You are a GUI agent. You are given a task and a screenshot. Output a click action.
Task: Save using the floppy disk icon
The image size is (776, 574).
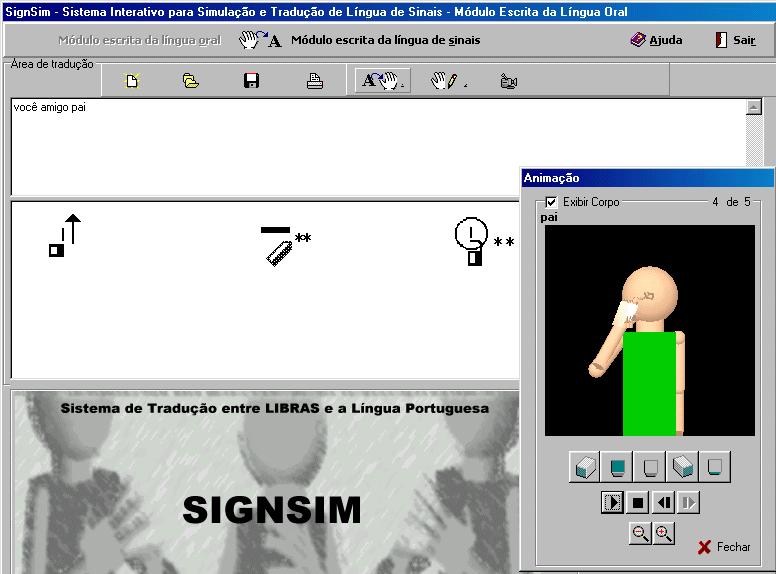click(x=251, y=81)
